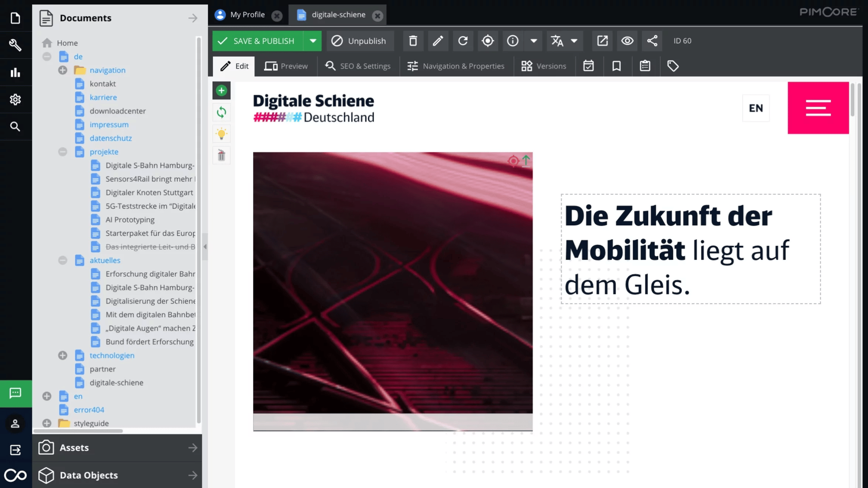
Task: Open translation icon
Action: (x=557, y=41)
